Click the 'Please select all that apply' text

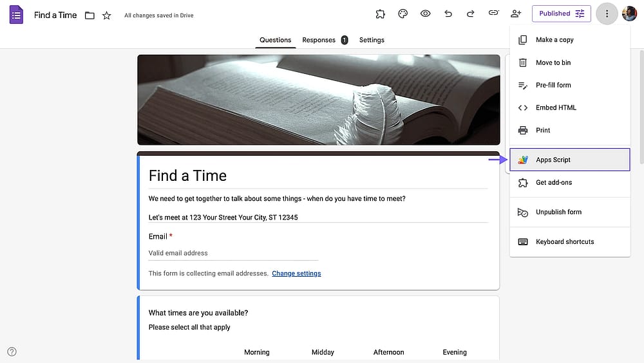189,327
